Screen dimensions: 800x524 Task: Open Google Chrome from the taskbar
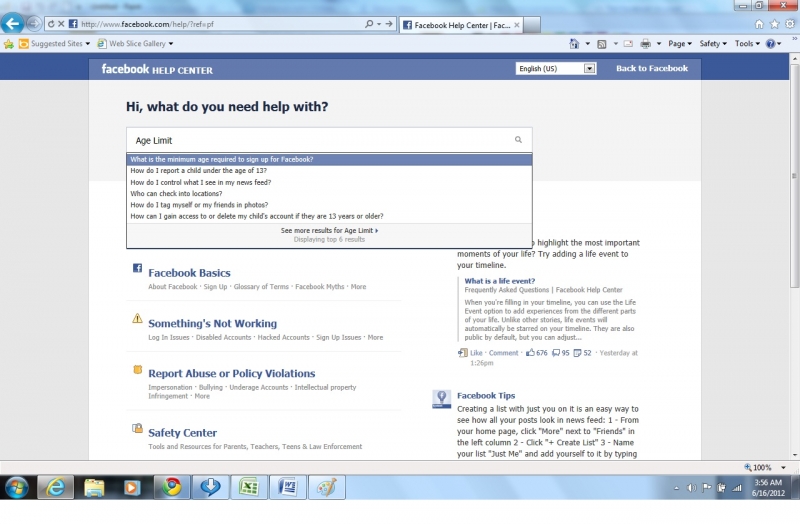pyautogui.click(x=172, y=487)
